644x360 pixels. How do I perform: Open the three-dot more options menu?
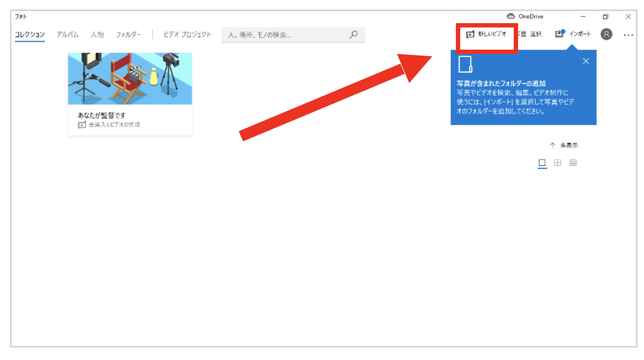628,35
